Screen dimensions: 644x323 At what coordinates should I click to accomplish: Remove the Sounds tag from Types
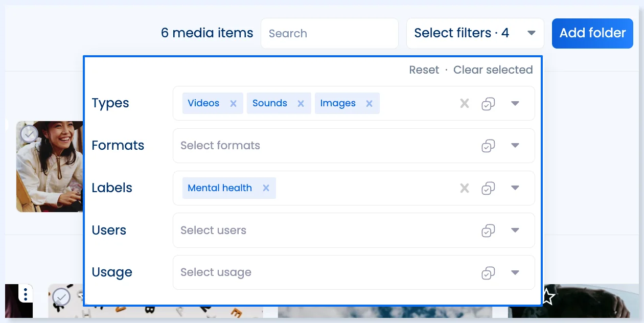(301, 103)
